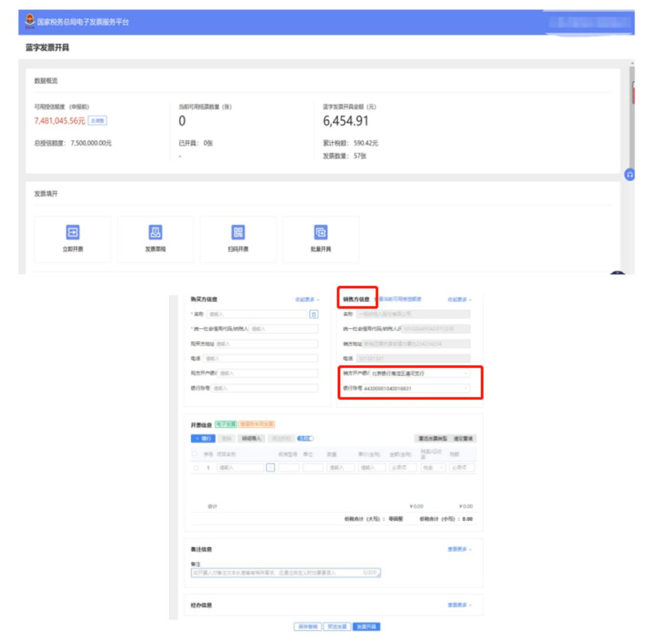Click item picker icon next to 项目名称 input
This screenshot has height=644, width=655.
(x=271, y=468)
